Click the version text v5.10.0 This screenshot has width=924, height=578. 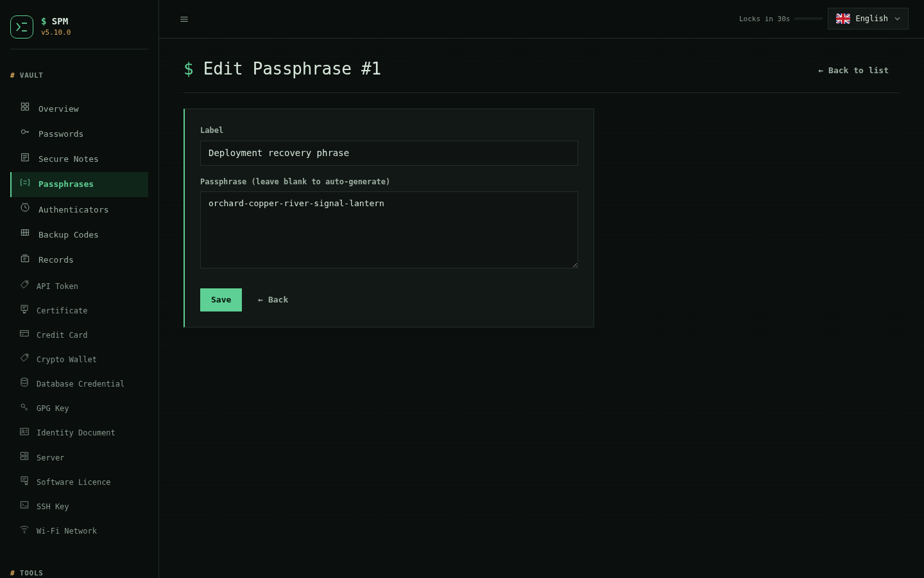56,32
